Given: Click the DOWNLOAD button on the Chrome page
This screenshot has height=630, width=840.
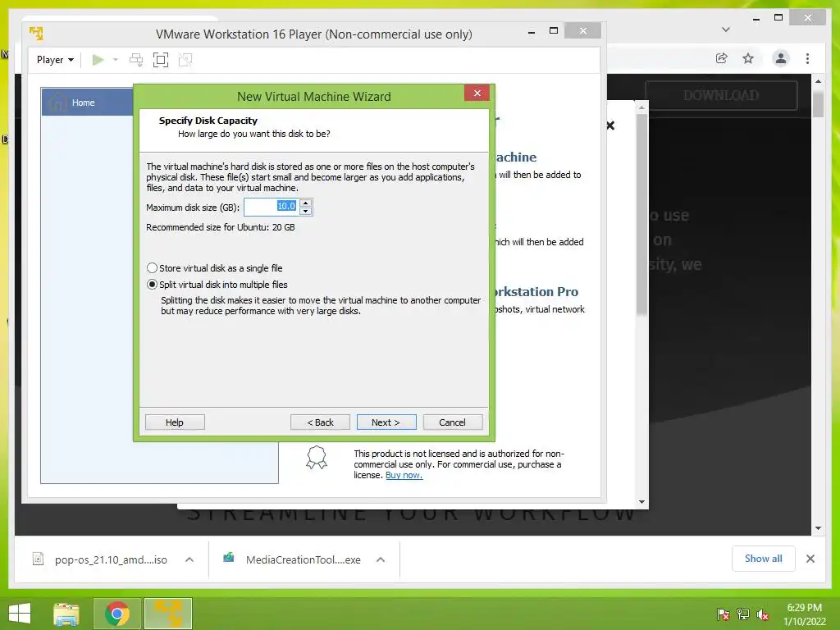Looking at the screenshot, I should click(721, 95).
